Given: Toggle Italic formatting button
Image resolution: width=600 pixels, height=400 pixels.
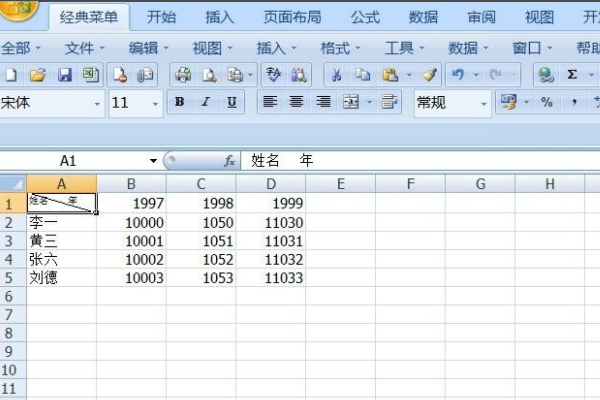Looking at the screenshot, I should [x=205, y=102].
